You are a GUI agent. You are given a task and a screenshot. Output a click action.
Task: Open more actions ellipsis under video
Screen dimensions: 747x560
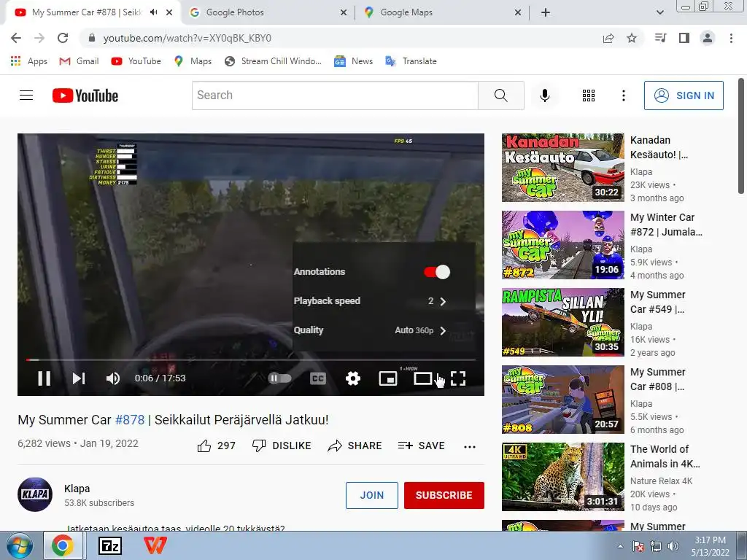click(x=470, y=447)
